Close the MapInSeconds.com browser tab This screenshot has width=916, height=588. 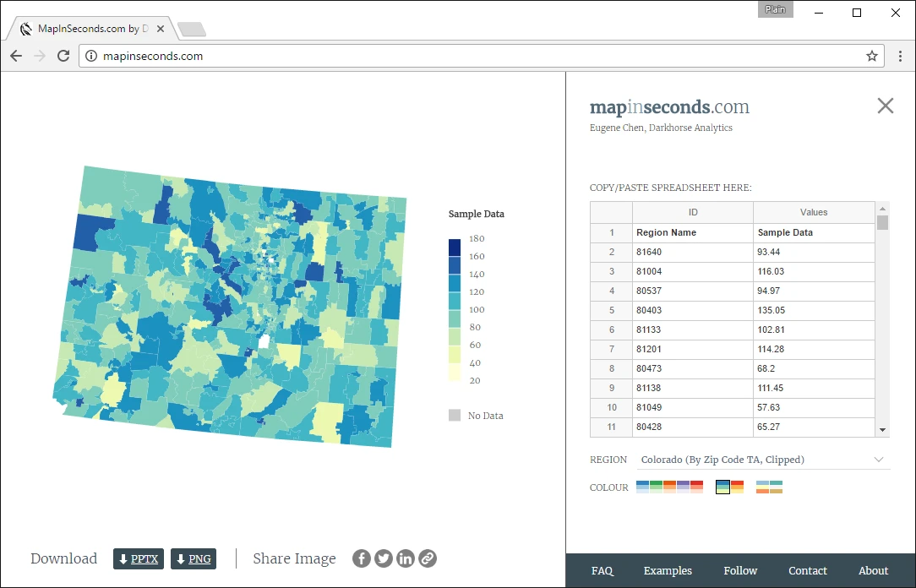tap(160, 29)
